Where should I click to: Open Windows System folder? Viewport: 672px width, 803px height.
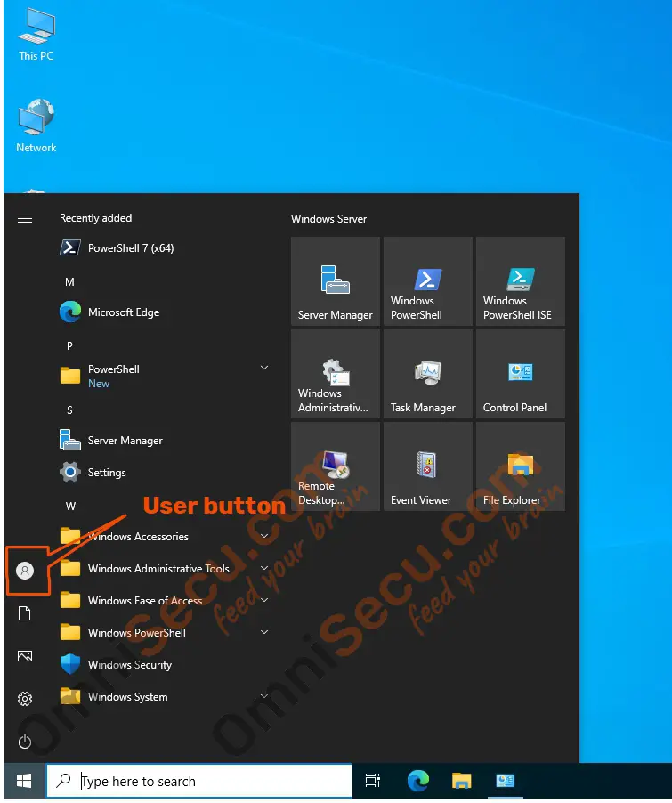pos(164,697)
